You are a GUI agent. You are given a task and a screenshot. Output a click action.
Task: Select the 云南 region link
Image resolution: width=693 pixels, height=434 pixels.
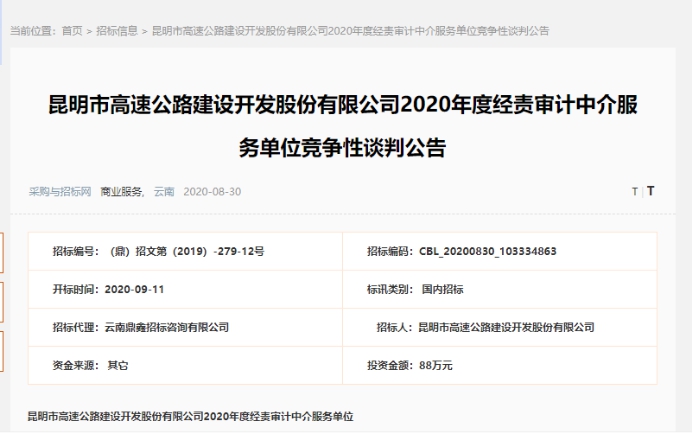pos(164,191)
